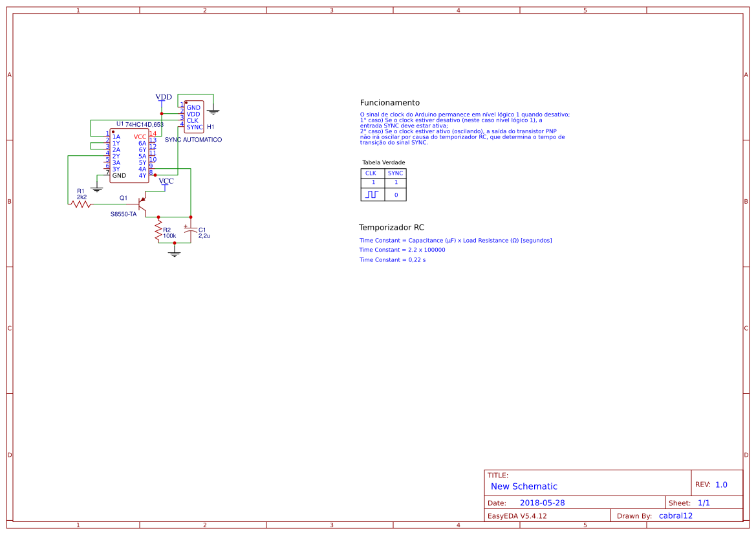Click capacitor C1 labeled 2,2u
The height and width of the screenshot is (535, 756).
(x=190, y=231)
